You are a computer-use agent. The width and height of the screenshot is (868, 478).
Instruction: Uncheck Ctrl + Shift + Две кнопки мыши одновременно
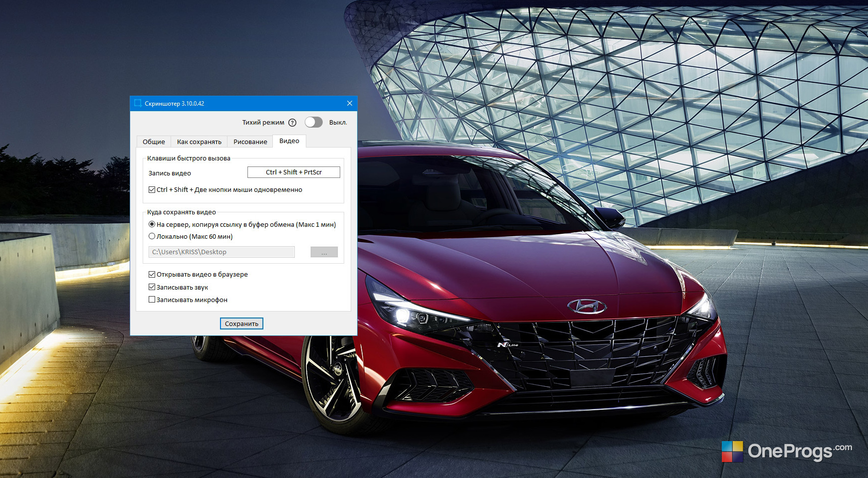(x=152, y=189)
